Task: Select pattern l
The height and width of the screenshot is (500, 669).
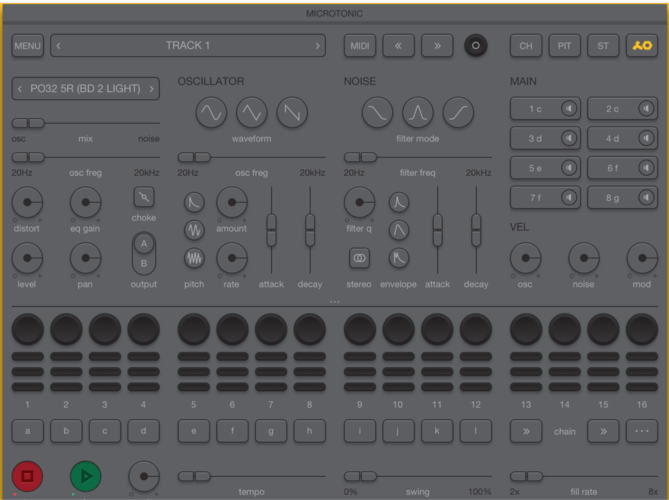Action: (x=476, y=431)
